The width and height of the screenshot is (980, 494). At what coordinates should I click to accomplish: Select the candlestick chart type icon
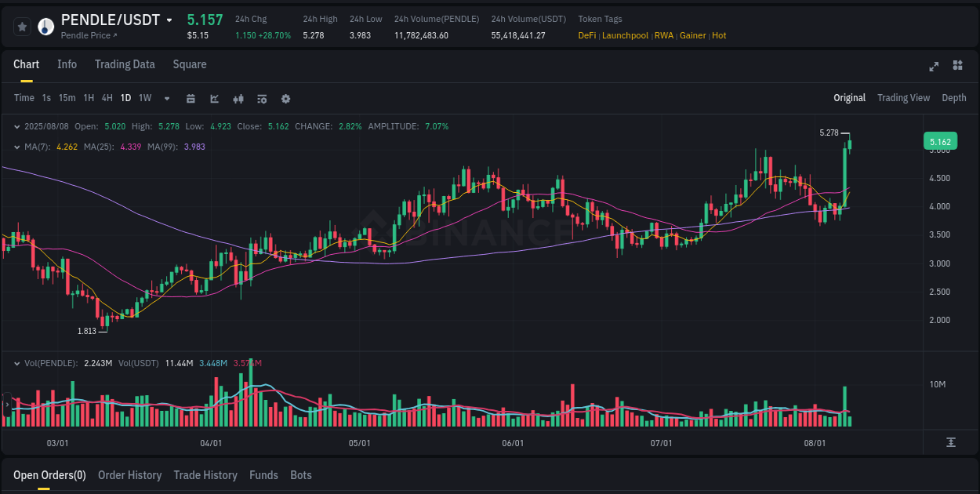click(238, 99)
